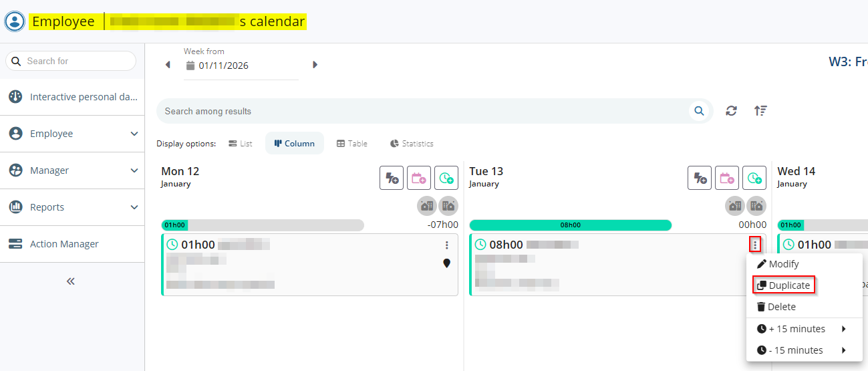The width and height of the screenshot is (868, 371).
Task: Click the pink calendar-plus icon on Tue 13
Action: click(x=727, y=178)
